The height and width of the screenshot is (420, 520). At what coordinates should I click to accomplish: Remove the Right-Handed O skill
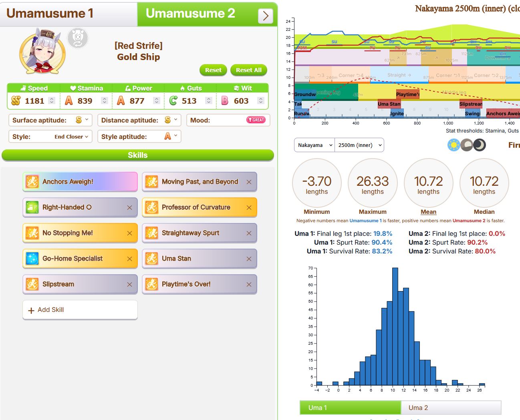[129, 207]
